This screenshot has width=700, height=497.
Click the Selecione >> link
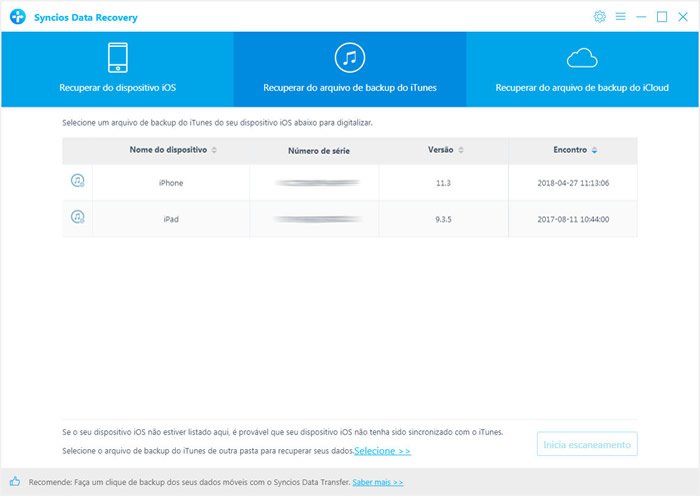point(382,451)
